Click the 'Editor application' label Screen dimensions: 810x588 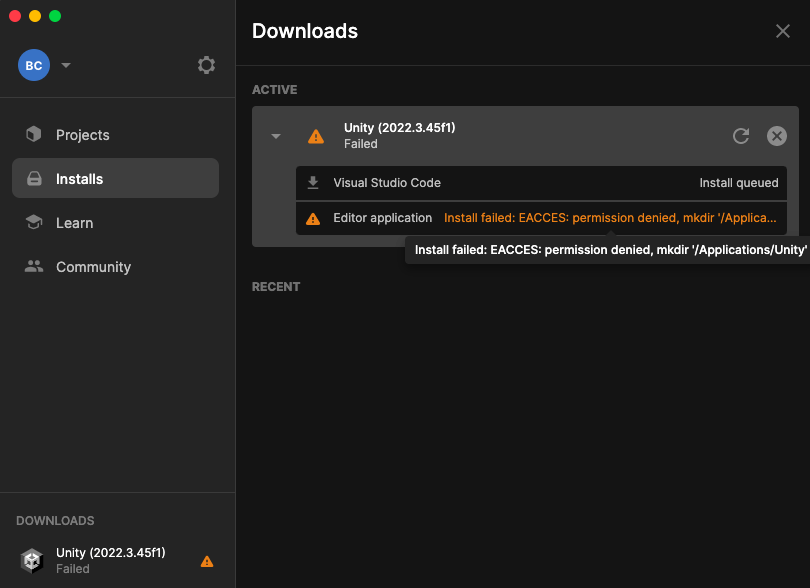tap(382, 218)
